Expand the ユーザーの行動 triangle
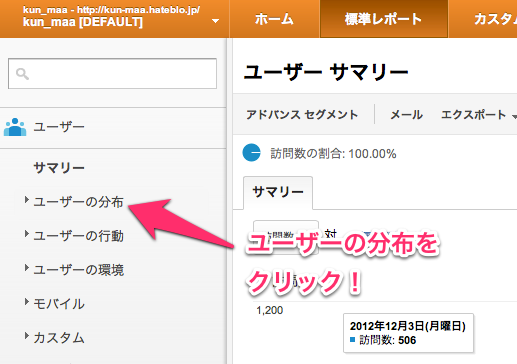The width and height of the screenshot is (517, 364). [26, 234]
